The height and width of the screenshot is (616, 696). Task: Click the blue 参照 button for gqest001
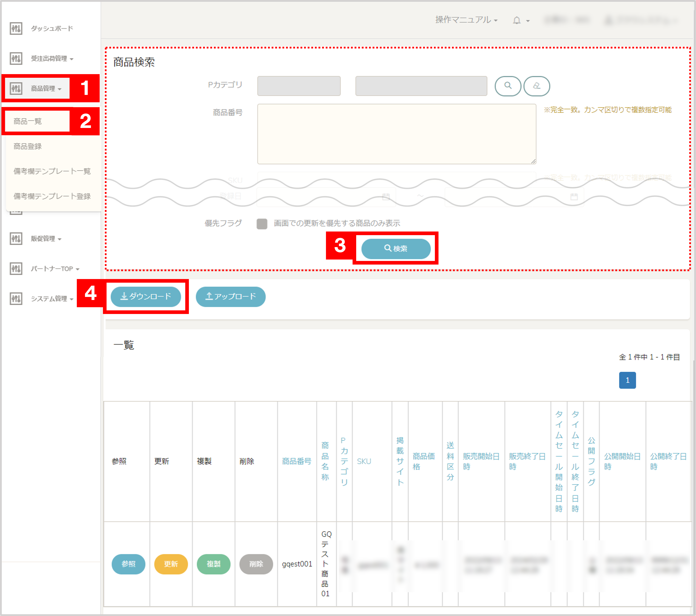(128, 564)
